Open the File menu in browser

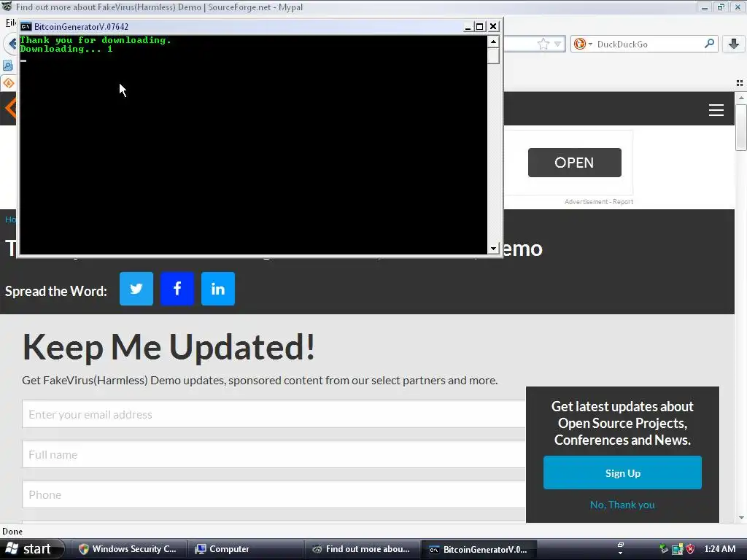(x=10, y=23)
